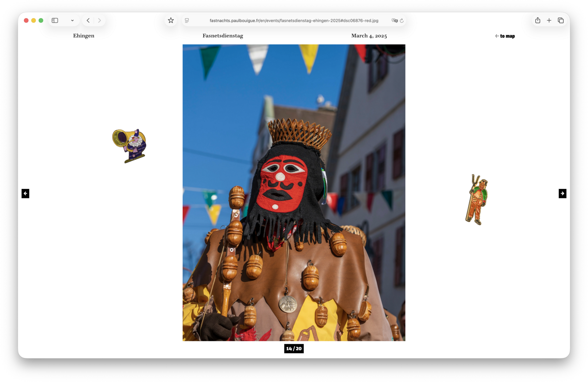This screenshot has height=382, width=588.
Task: Open the Share menu
Action: pos(537,21)
